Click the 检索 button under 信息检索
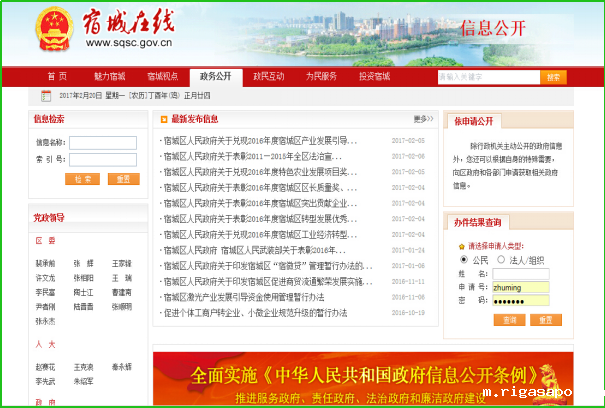This screenshot has height=408, width=605. tap(80, 179)
